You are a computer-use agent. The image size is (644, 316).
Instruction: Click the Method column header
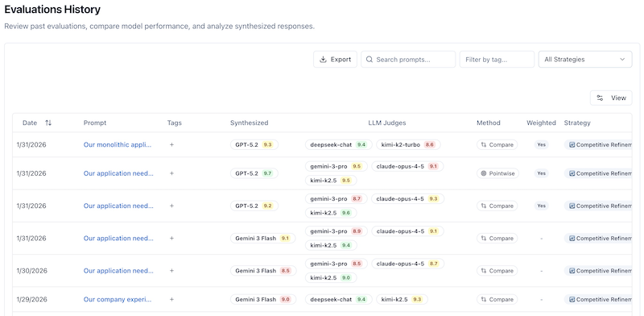coord(489,123)
